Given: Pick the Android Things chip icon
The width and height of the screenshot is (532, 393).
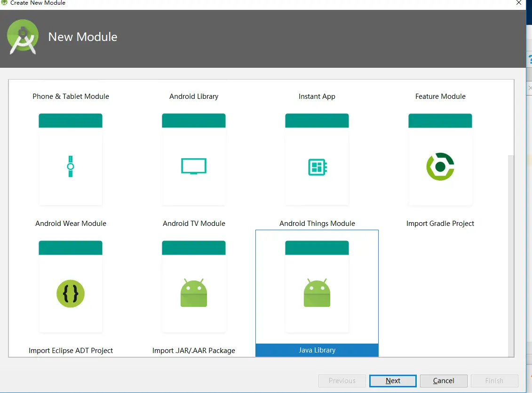Looking at the screenshot, I should pyautogui.click(x=317, y=167).
